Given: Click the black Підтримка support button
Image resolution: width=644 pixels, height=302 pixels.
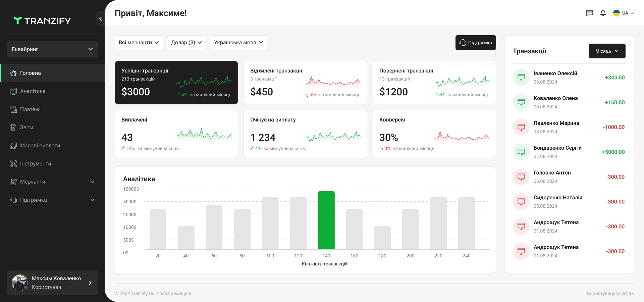Looking at the screenshot, I should click(476, 43).
